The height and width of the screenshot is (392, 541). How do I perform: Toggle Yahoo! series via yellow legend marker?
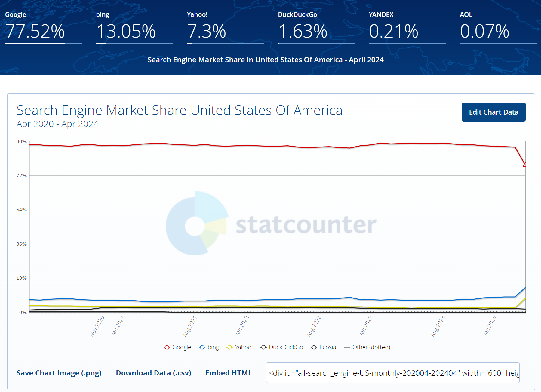click(230, 347)
